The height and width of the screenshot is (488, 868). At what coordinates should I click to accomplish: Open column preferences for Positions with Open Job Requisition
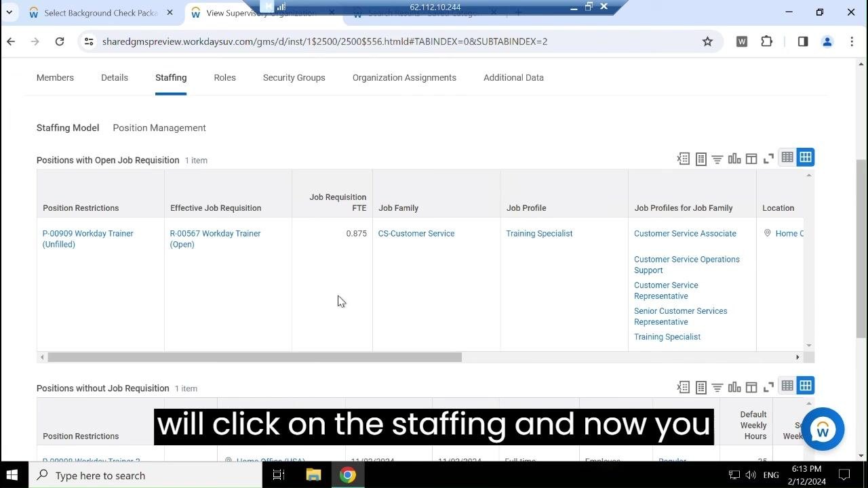[x=751, y=159]
